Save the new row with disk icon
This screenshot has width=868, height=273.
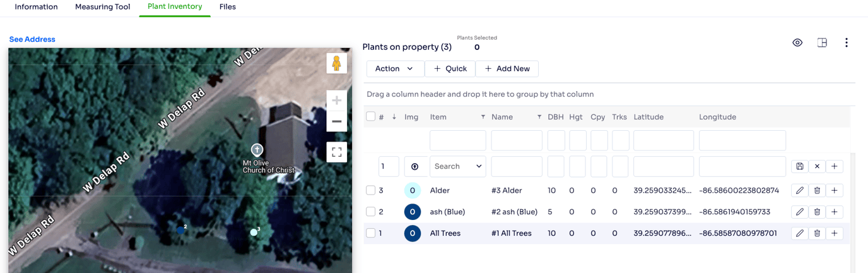[x=799, y=166]
